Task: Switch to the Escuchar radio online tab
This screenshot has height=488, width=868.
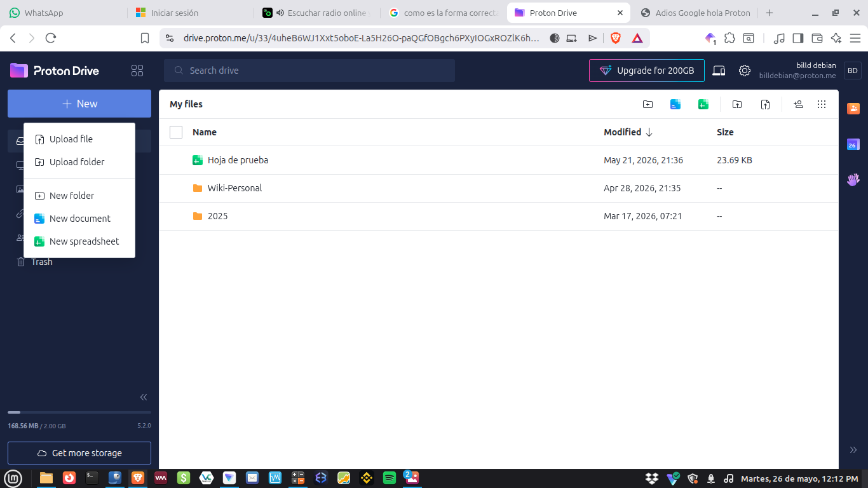Action: [x=317, y=13]
